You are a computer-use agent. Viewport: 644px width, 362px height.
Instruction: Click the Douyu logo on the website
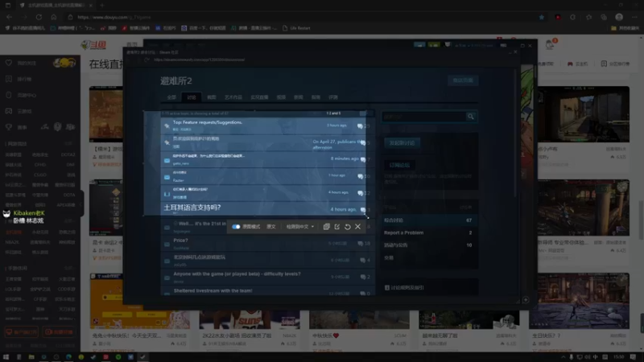pos(93,45)
